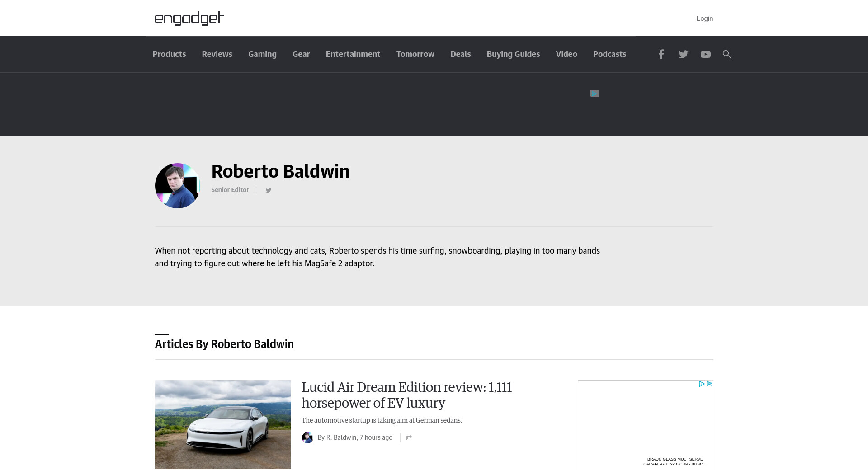Select Buying Guides in navigation
Screen dimensions: 868x470
click(513, 54)
